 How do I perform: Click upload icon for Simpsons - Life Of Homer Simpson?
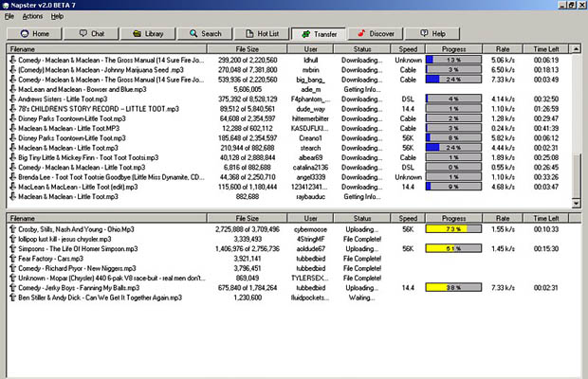click(12, 248)
